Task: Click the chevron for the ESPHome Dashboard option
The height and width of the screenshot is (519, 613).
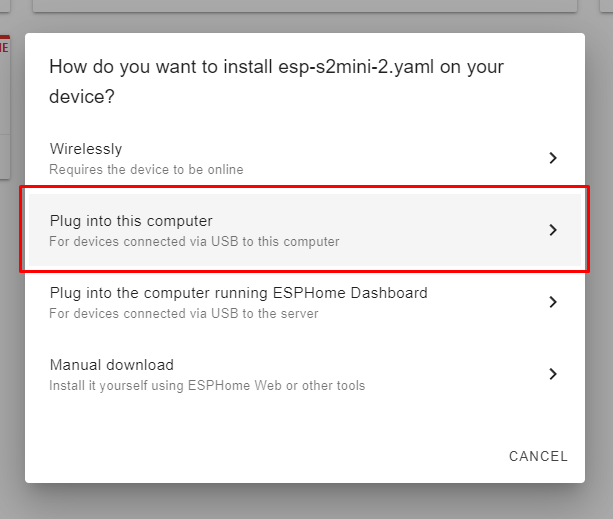Action: pyautogui.click(x=553, y=302)
